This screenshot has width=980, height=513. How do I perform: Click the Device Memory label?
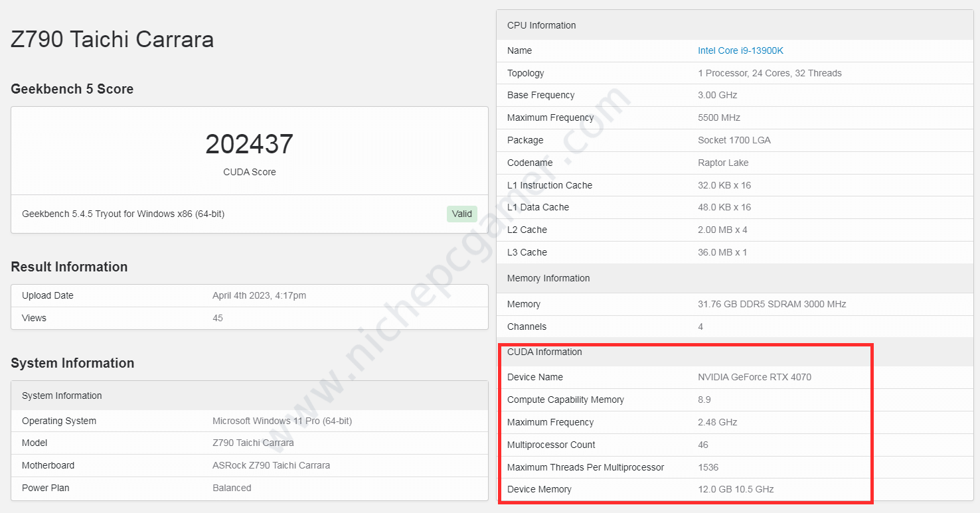539,489
